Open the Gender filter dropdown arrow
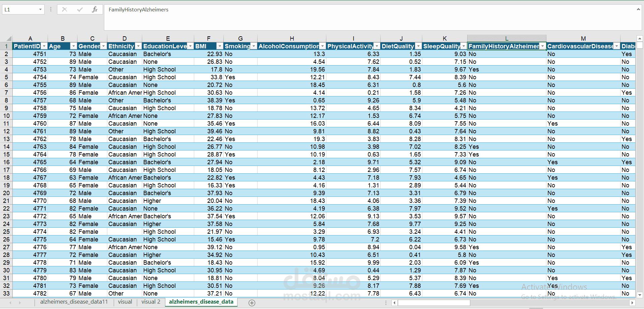 pyautogui.click(x=103, y=46)
